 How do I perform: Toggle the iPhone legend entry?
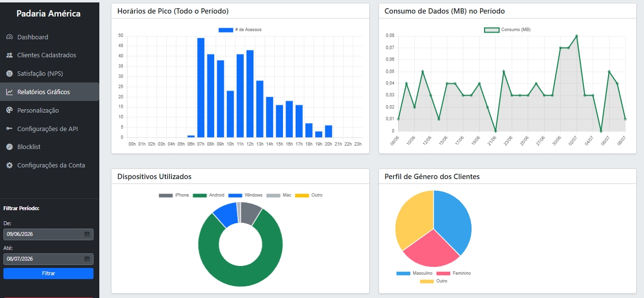coord(174,195)
